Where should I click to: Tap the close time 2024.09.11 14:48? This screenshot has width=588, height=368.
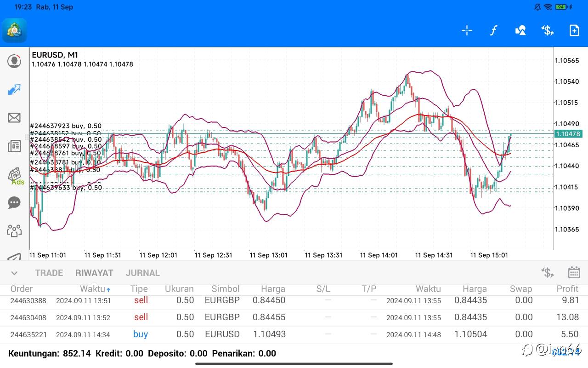click(x=413, y=334)
